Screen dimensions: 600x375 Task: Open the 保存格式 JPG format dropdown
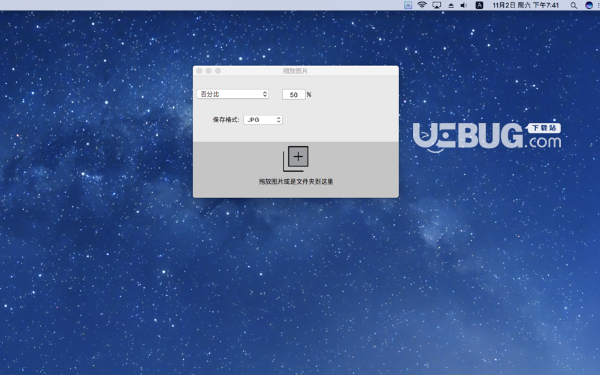tap(263, 120)
